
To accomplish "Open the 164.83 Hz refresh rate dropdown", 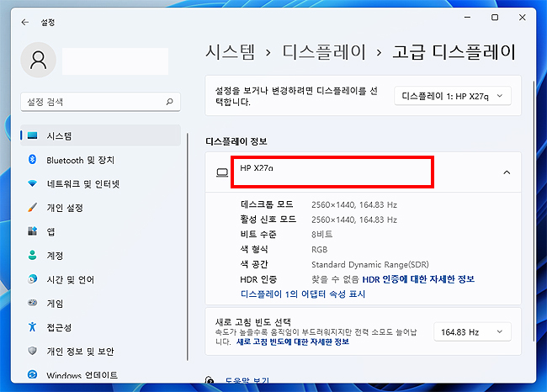I will (472, 331).
